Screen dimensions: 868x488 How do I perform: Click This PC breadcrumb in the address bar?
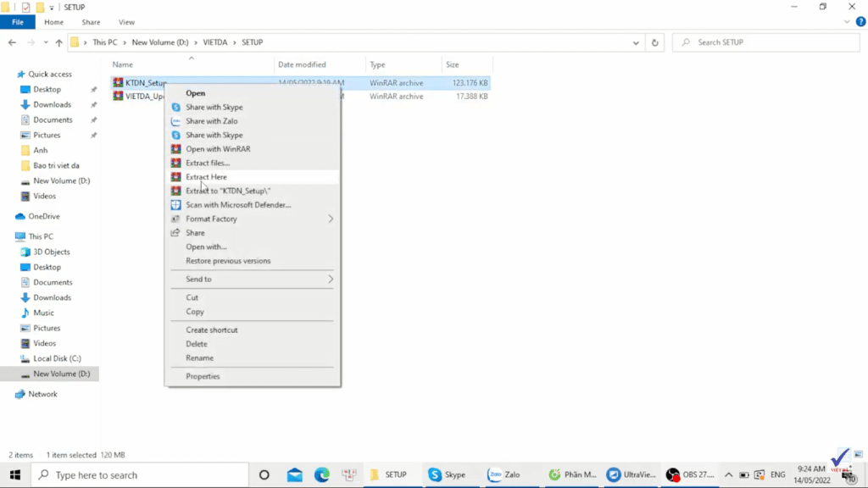click(104, 42)
